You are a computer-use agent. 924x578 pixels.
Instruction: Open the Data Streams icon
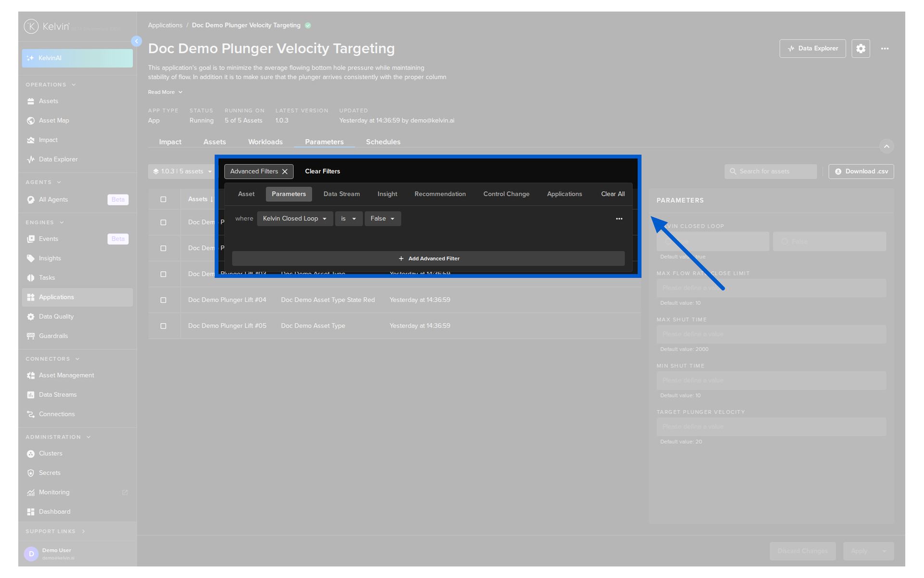(31, 395)
